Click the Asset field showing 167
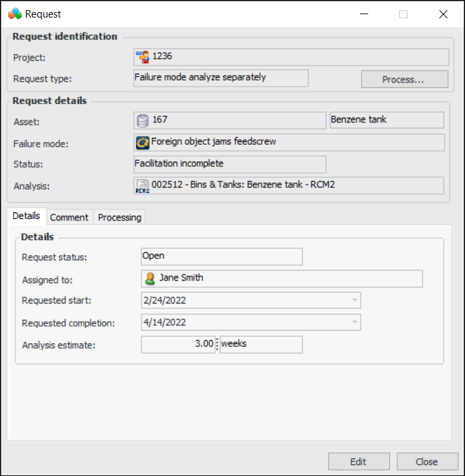 pos(229,120)
